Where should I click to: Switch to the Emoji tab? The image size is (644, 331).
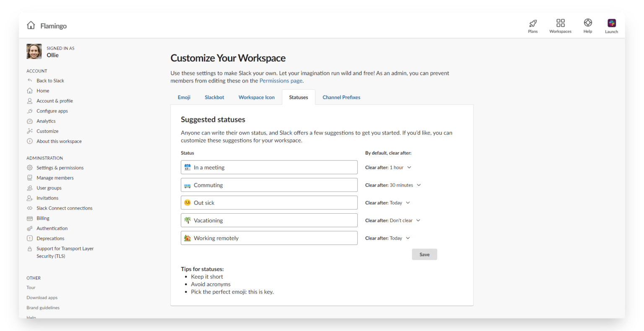pyautogui.click(x=184, y=97)
